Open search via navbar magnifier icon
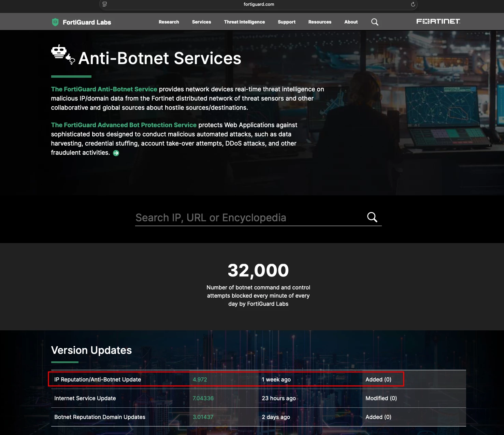The height and width of the screenshot is (435, 504). click(x=375, y=22)
